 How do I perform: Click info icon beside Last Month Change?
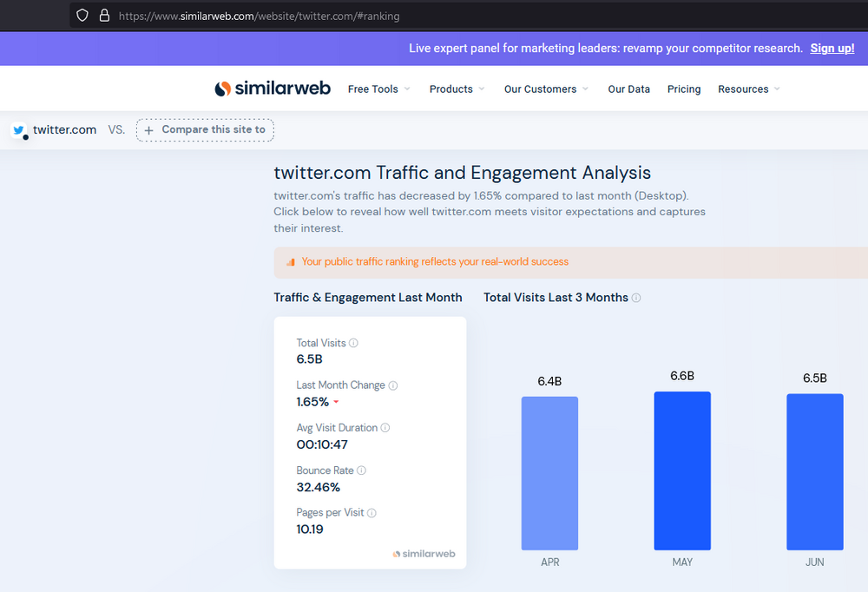[x=393, y=385]
